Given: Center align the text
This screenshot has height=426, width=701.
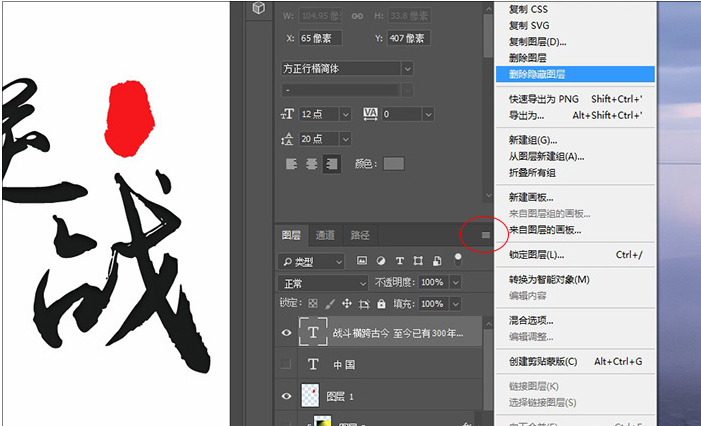Looking at the screenshot, I should tap(311, 164).
